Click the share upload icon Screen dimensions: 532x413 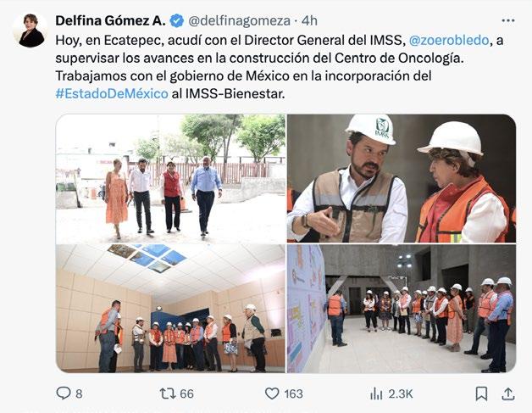507,393
